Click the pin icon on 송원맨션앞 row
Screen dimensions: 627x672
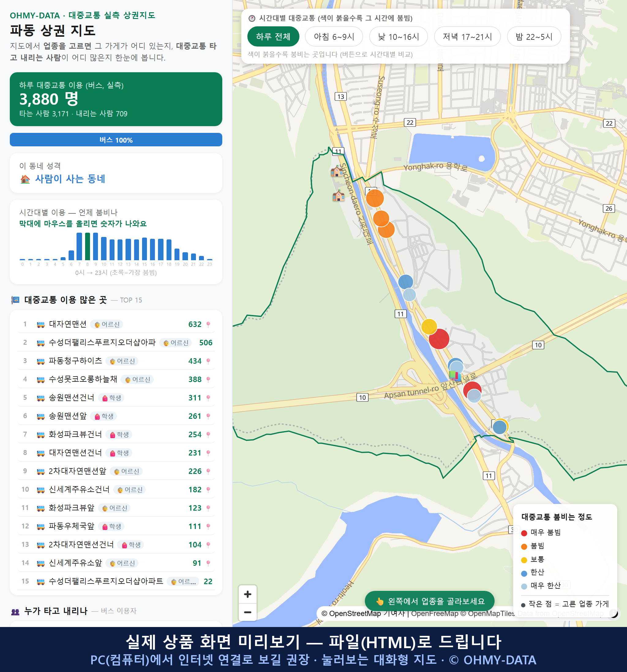(x=208, y=416)
